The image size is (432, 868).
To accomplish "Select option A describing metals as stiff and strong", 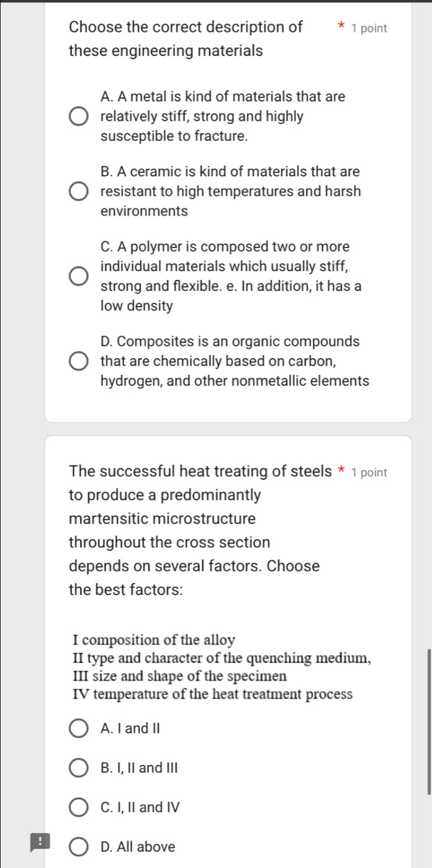I will click(x=78, y=116).
